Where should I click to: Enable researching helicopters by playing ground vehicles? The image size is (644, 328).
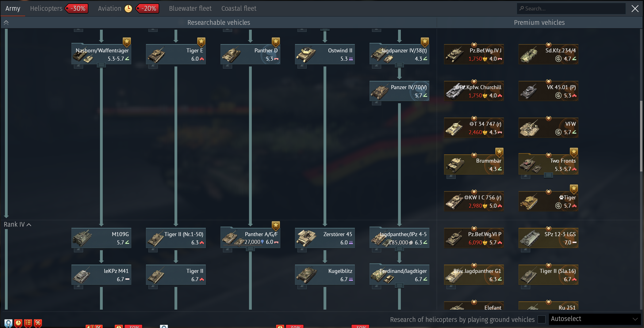pos(542,319)
